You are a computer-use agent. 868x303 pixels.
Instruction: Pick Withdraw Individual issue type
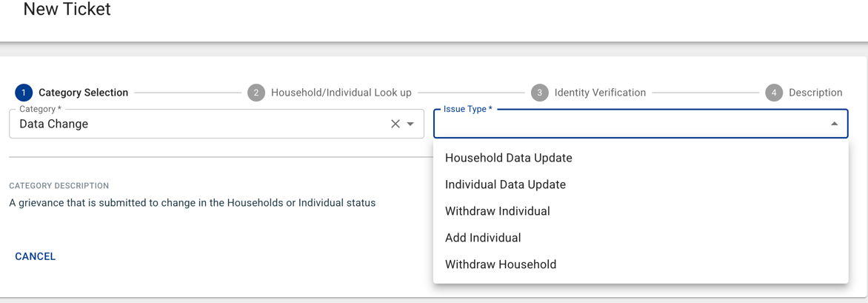click(x=498, y=211)
